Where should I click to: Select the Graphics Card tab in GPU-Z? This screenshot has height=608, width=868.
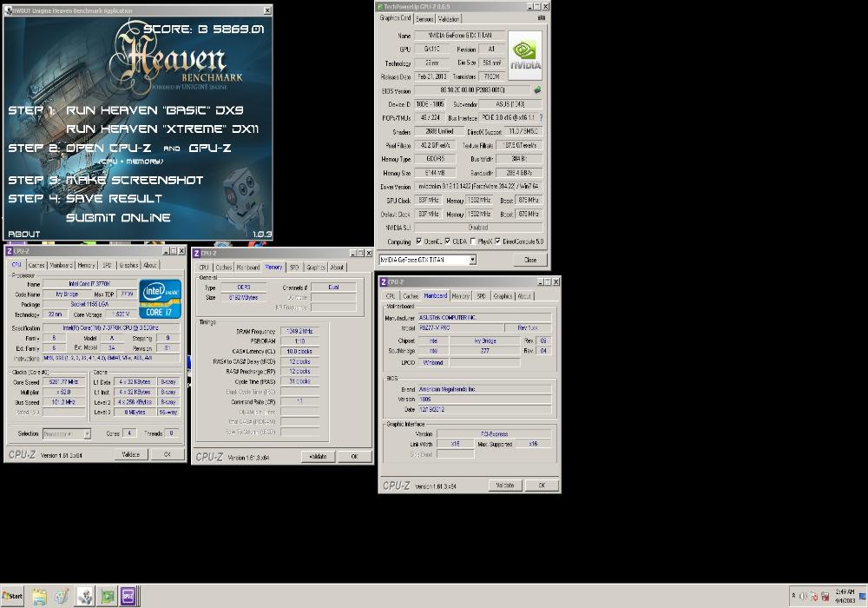point(395,17)
